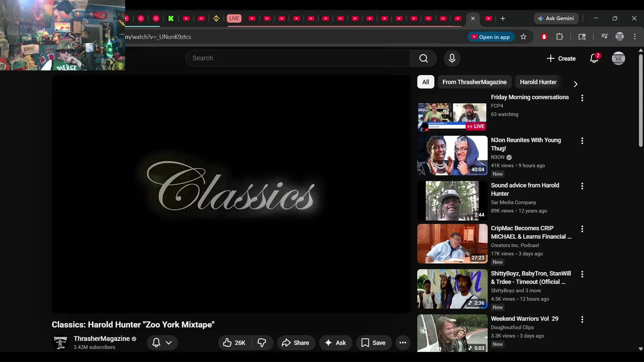
Task: Dislike the video with thumbs down
Action: tap(262, 343)
